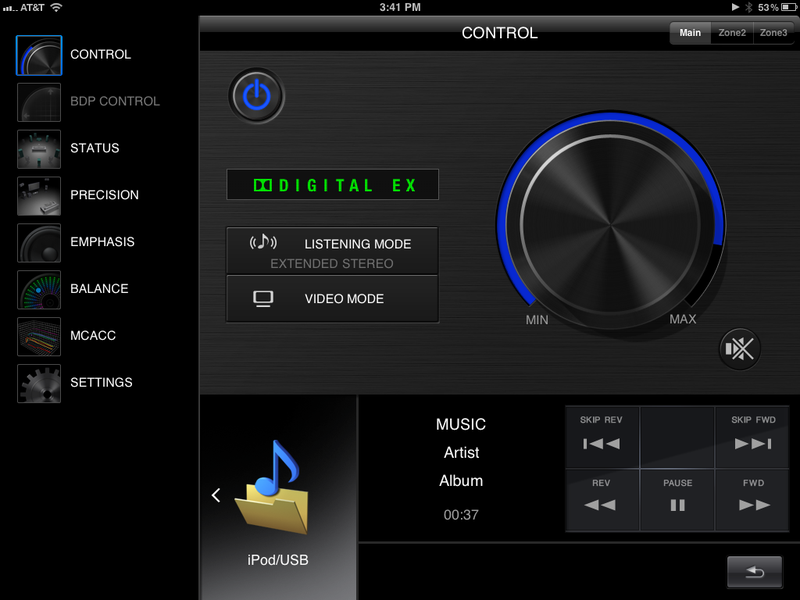Click the Artist text
The image size is (800, 600).
(461, 453)
